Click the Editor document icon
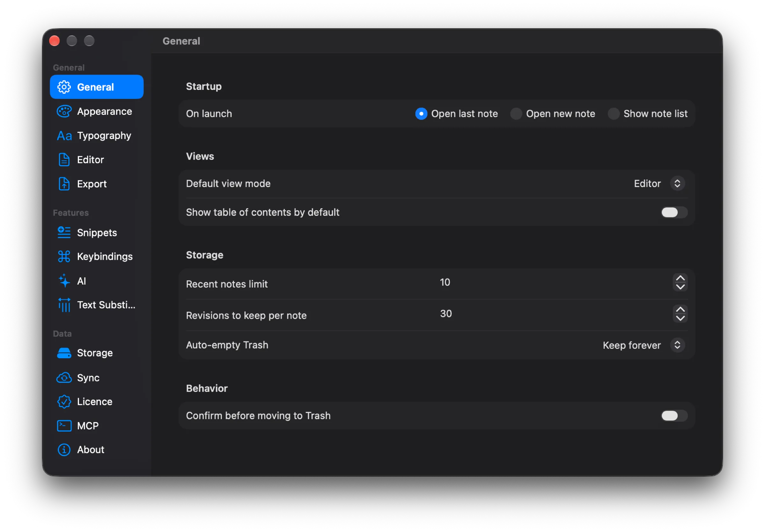The height and width of the screenshot is (532, 765). [x=64, y=160]
